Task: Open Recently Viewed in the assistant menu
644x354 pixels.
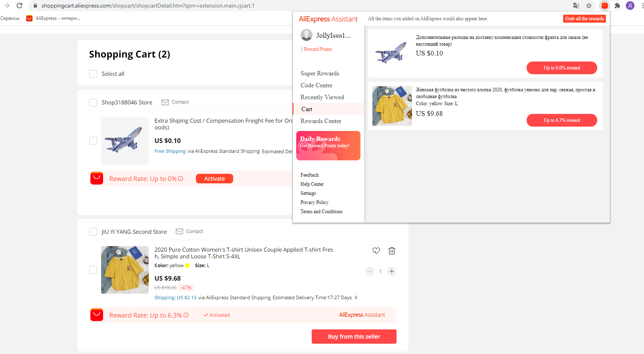Action: [322, 97]
